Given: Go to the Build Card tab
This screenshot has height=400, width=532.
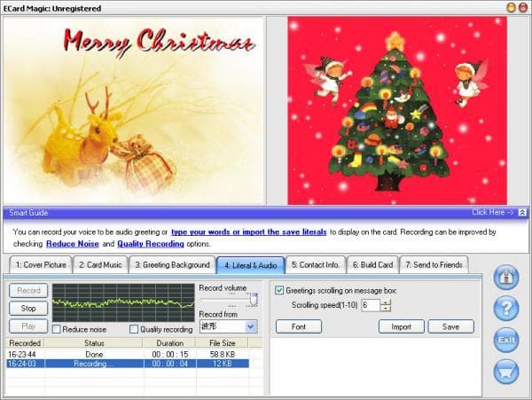Looking at the screenshot, I should coord(372,264).
